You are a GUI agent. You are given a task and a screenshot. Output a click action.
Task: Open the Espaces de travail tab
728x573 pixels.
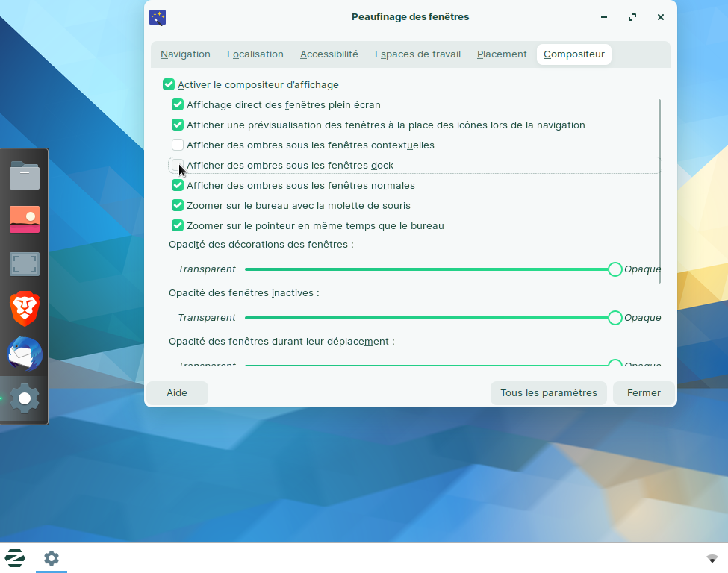pyautogui.click(x=417, y=54)
